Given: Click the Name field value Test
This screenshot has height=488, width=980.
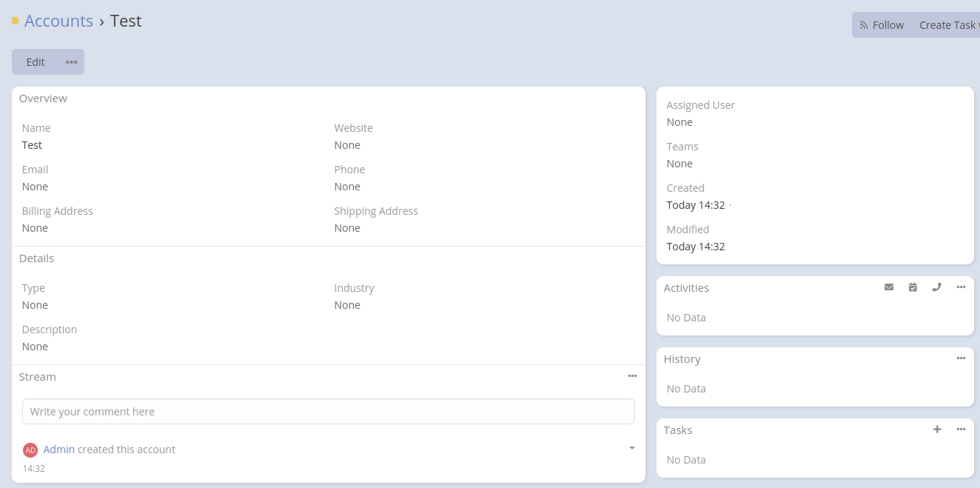Looking at the screenshot, I should (x=32, y=145).
